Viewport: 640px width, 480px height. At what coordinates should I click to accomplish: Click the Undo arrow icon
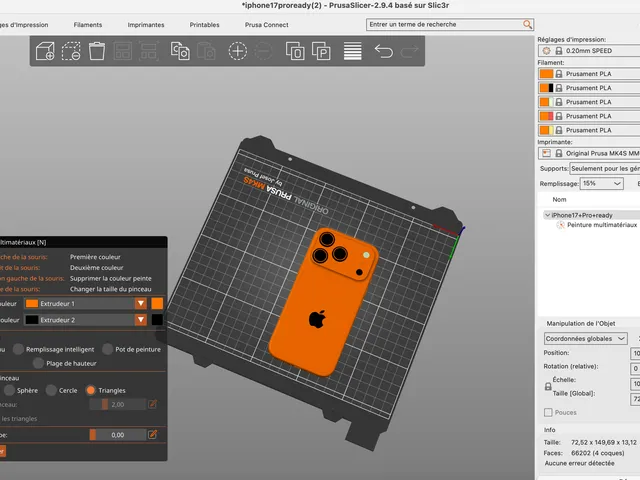pos(384,51)
